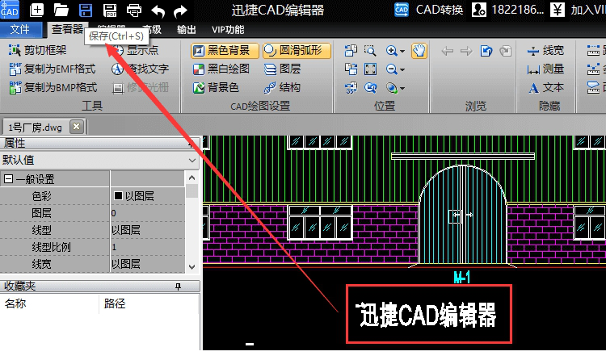Open the 1822186 user account

point(507,10)
